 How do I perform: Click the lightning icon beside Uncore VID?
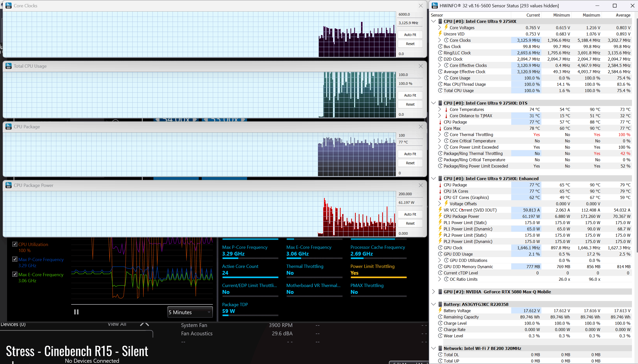coord(440,34)
